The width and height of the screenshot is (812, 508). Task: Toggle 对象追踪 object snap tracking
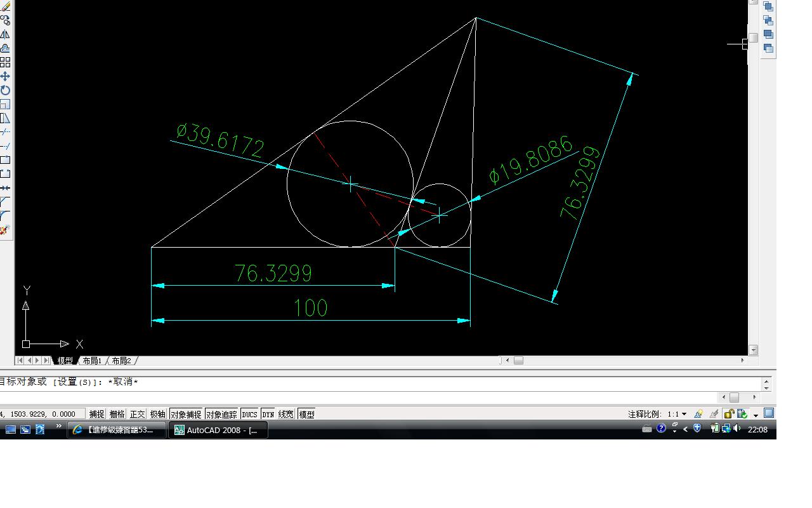pos(221,414)
